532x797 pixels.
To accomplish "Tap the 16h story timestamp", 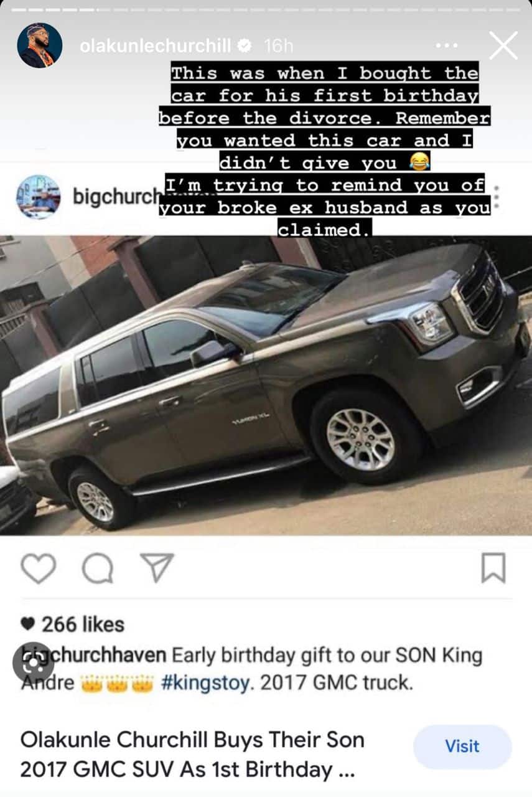I will tap(278, 45).
